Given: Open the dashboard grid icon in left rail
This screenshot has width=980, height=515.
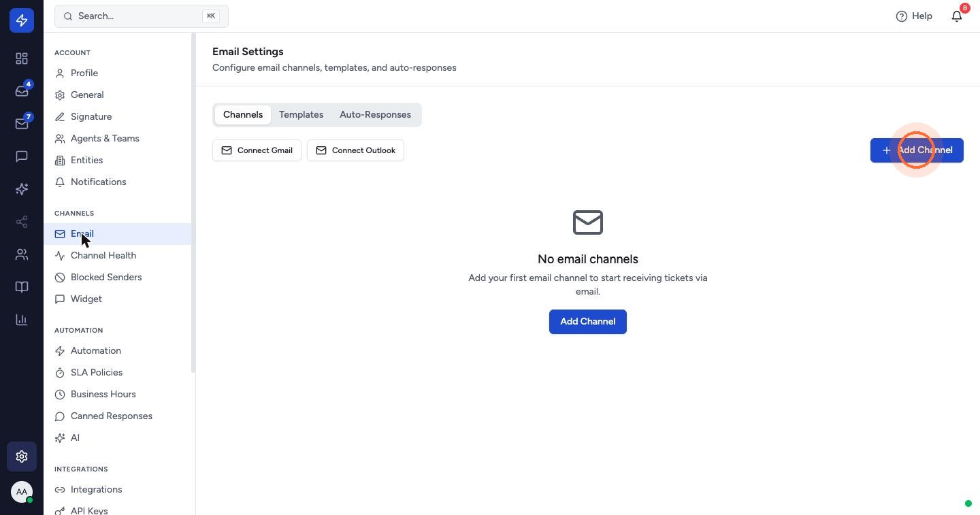Looking at the screenshot, I should coord(22,59).
